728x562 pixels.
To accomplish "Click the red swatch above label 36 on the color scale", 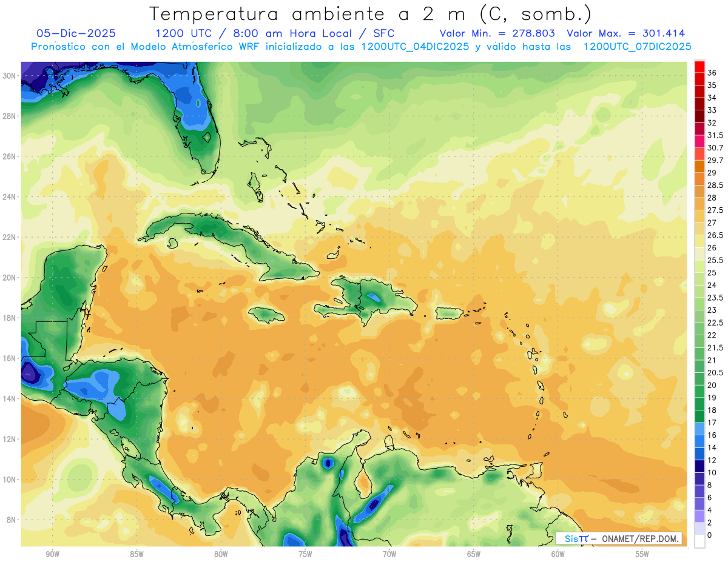I will click(x=699, y=67).
